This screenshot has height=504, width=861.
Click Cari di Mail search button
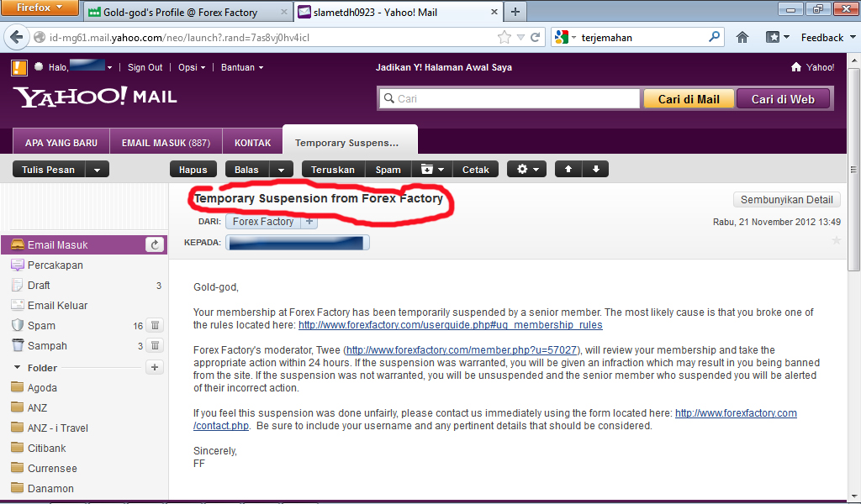(x=689, y=99)
